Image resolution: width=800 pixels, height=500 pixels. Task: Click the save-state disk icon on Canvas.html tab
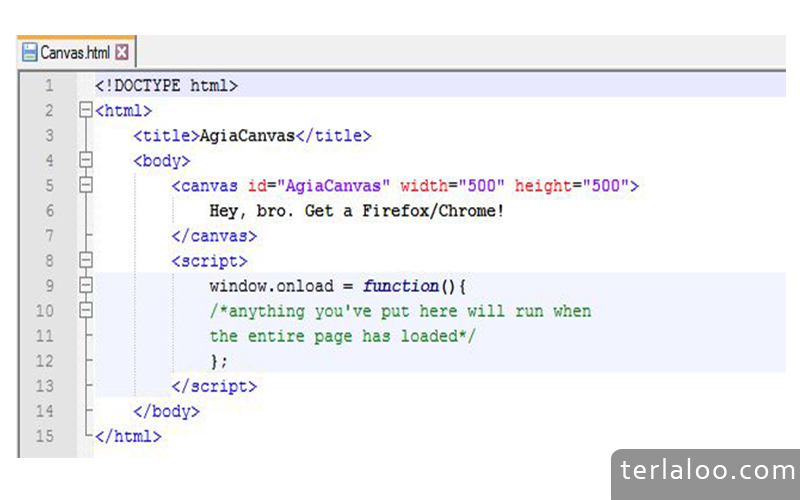tap(30, 52)
